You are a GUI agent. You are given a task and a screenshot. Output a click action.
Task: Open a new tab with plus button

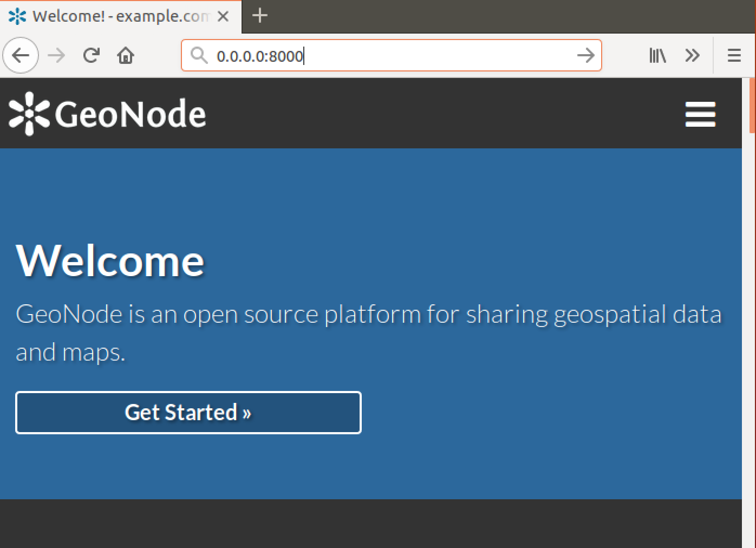pyautogui.click(x=260, y=15)
